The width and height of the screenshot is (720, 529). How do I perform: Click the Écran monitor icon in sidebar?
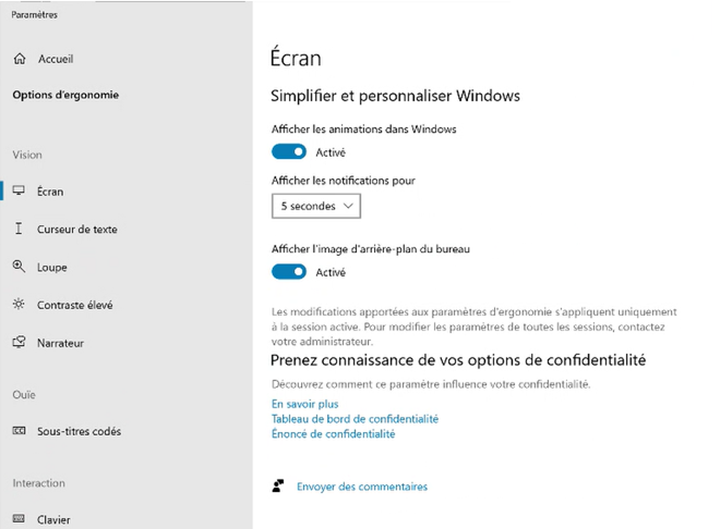pyautogui.click(x=19, y=191)
